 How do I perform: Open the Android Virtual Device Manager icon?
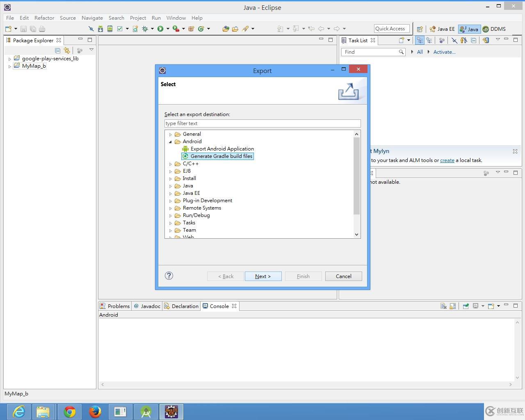tap(110, 29)
